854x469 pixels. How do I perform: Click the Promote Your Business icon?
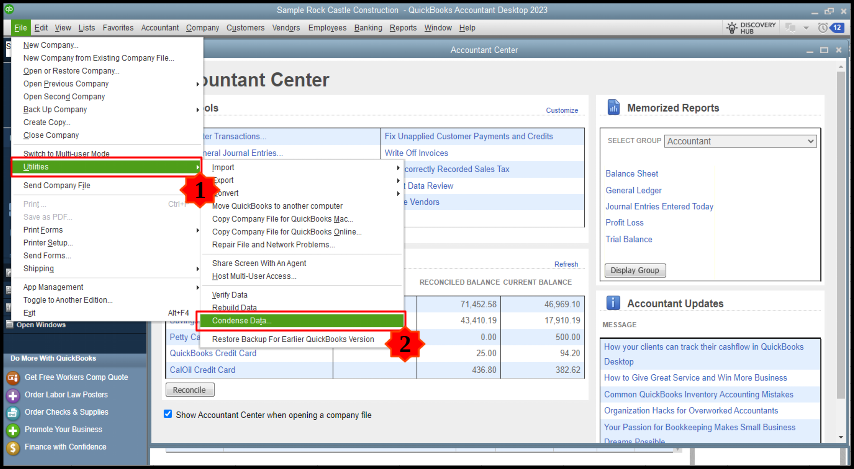click(x=13, y=430)
